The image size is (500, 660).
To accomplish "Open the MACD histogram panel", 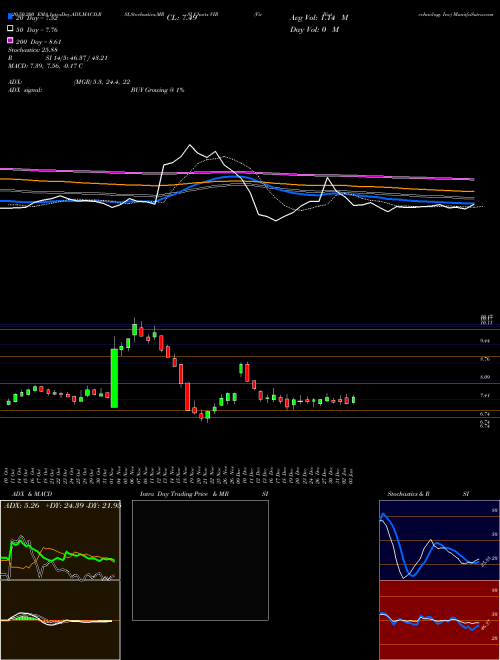I will (60, 620).
